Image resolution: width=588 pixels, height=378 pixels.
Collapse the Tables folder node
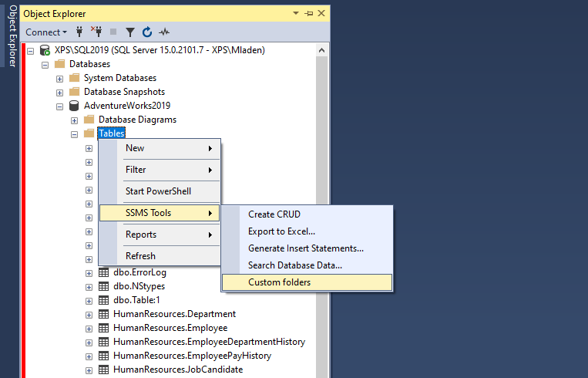coord(74,134)
